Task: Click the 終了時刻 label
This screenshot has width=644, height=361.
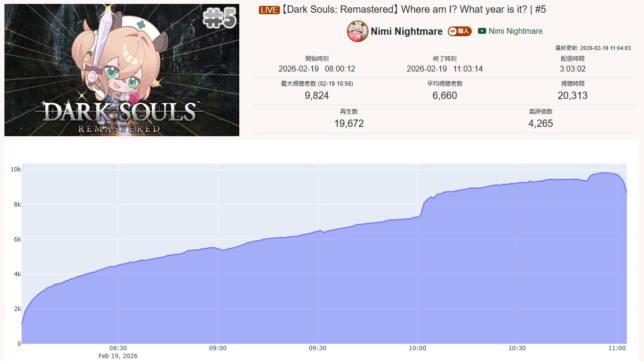Action: tap(445, 58)
